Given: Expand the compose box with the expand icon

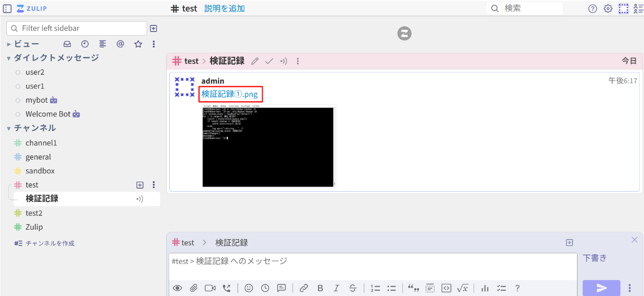Looking at the screenshot, I should pos(569,242).
